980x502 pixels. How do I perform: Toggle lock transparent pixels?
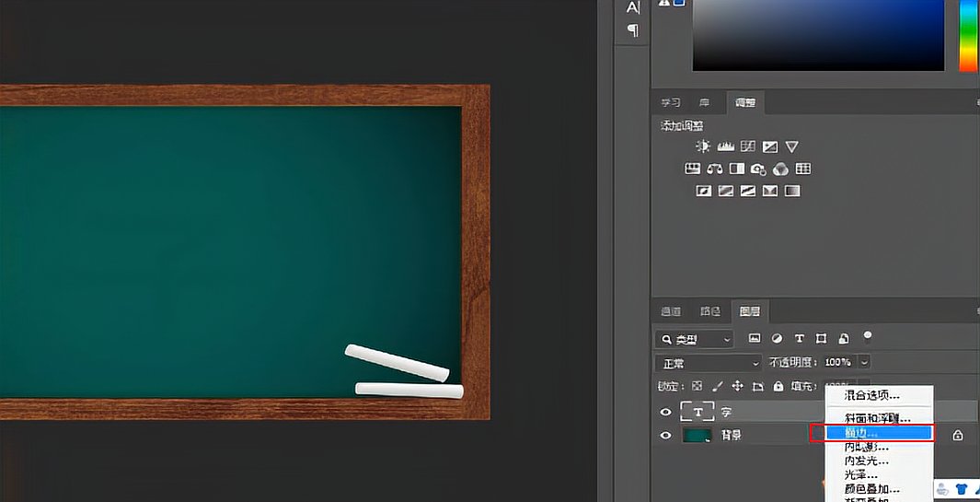pyautogui.click(x=697, y=386)
